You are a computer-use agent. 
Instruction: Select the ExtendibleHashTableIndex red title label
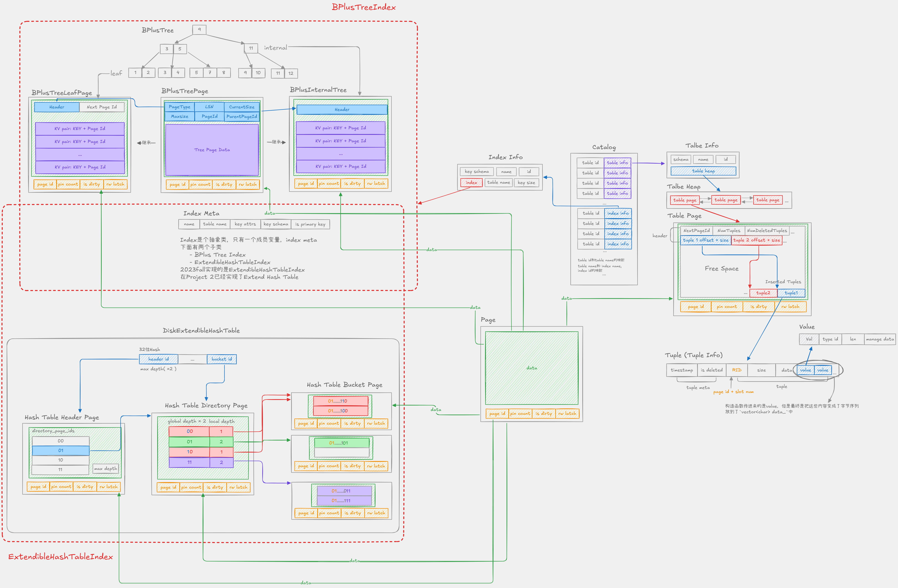[x=60, y=557]
